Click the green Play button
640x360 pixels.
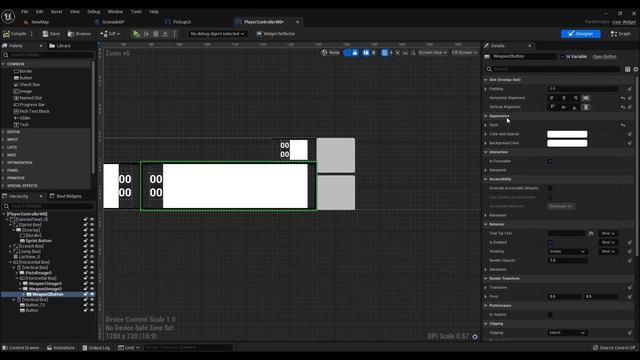click(x=136, y=34)
